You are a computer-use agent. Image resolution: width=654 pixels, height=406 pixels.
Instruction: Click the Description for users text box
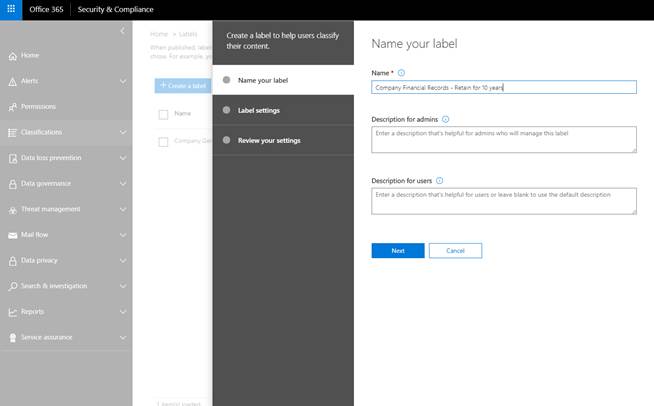point(503,200)
